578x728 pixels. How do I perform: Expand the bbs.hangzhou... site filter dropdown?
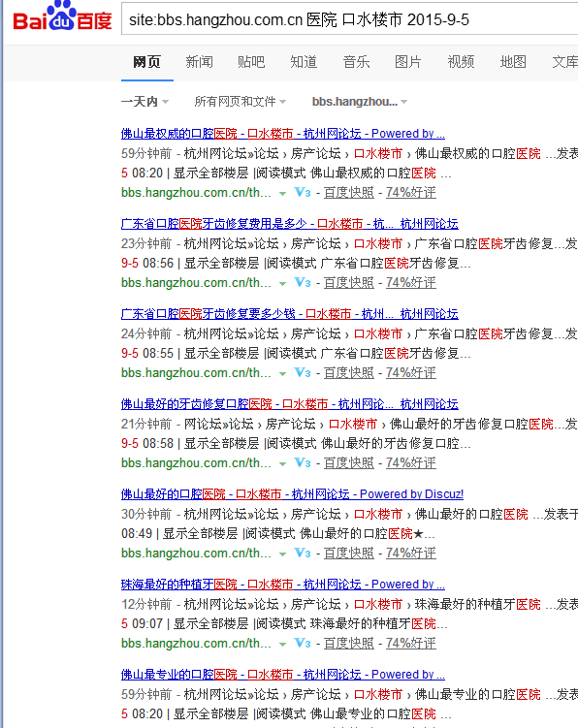(360, 101)
